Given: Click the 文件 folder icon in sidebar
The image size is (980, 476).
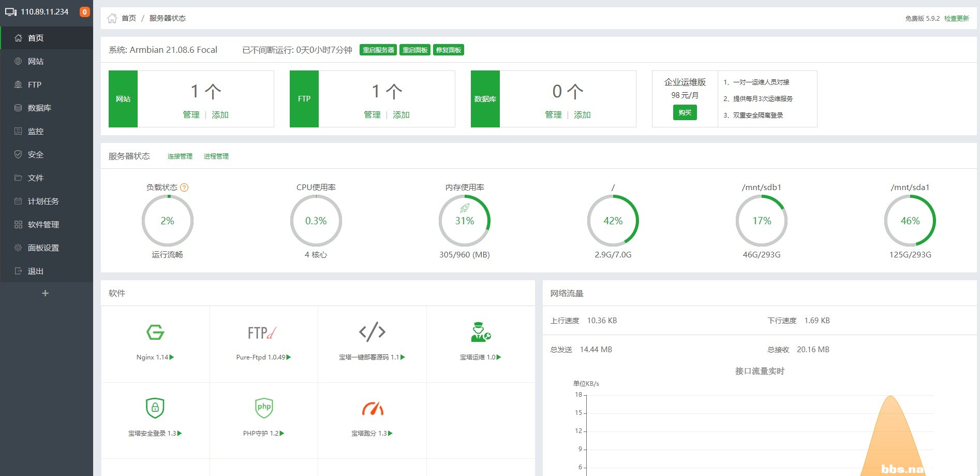Looking at the screenshot, I should pyautogui.click(x=18, y=178).
